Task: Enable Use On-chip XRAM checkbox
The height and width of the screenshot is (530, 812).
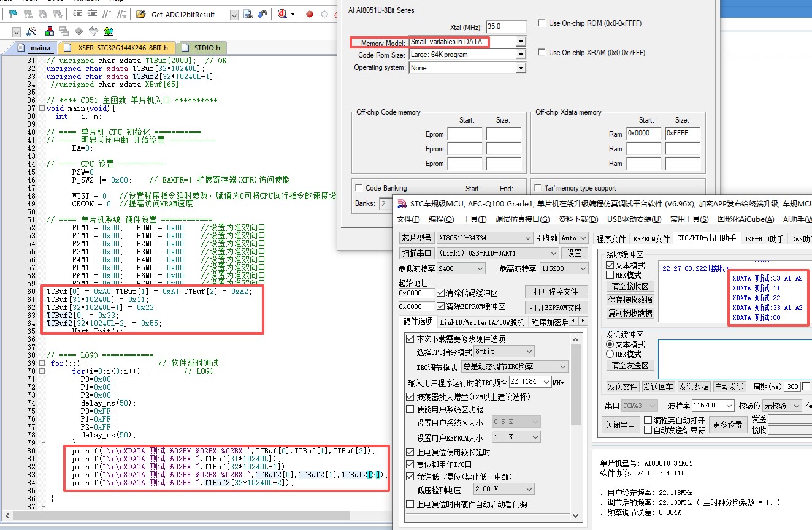Action: click(x=542, y=53)
